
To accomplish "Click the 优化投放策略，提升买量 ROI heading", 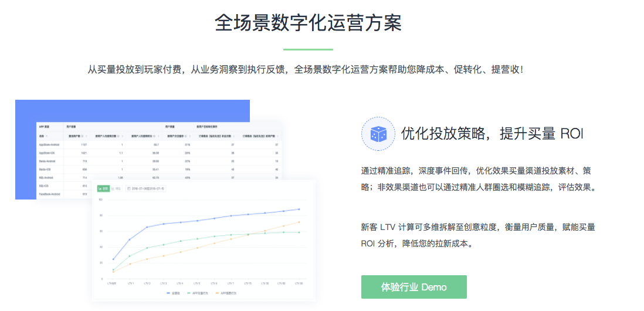I will 492,134.
